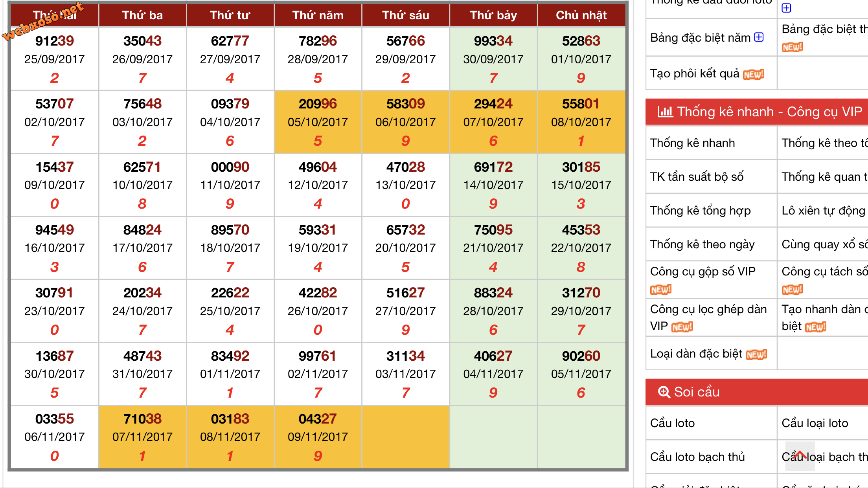Click the plus expander under Thống kê đầu đuôi loto
The image size is (868, 488).
point(786,8)
